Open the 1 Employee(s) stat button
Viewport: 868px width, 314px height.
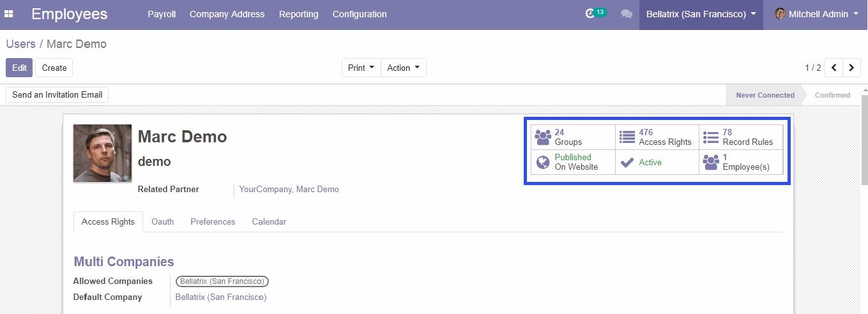[741, 162]
